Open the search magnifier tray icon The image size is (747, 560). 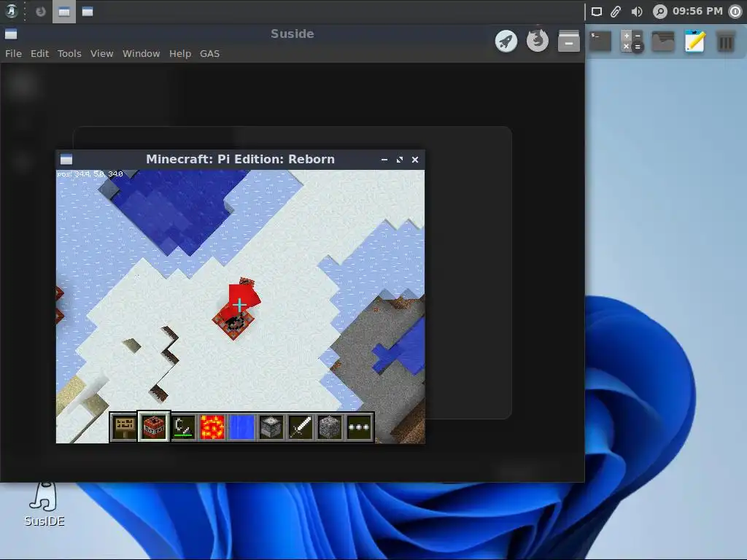pyautogui.click(x=659, y=12)
